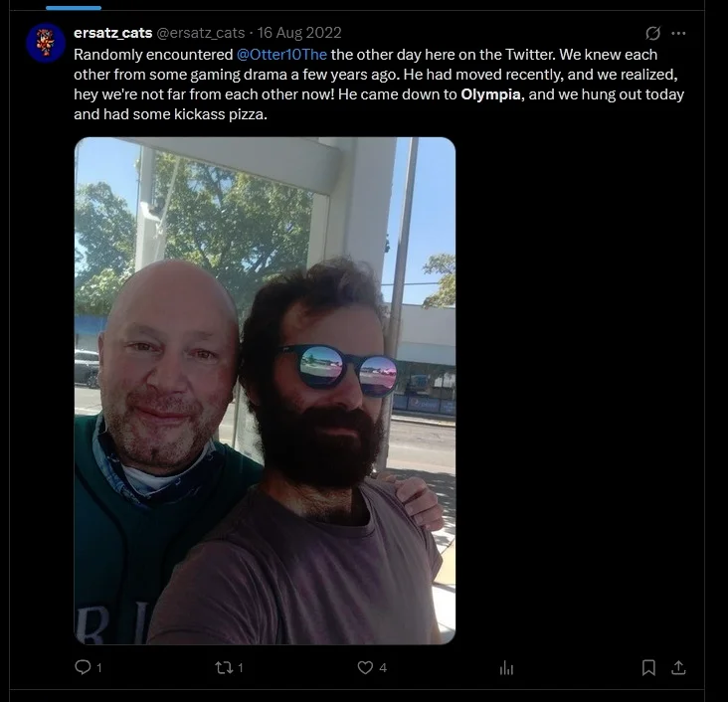
Task: Select the blue underlined active tab
Action: click(x=74, y=8)
